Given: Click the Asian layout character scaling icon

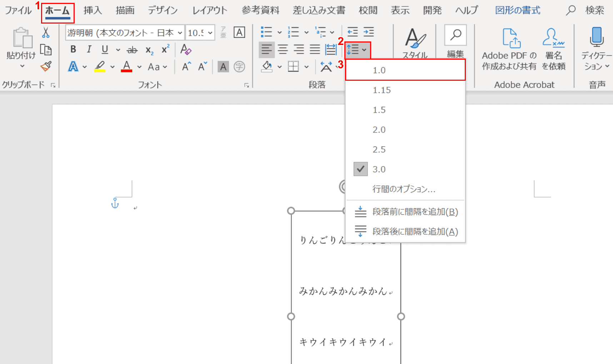Looking at the screenshot, I should click(326, 66).
